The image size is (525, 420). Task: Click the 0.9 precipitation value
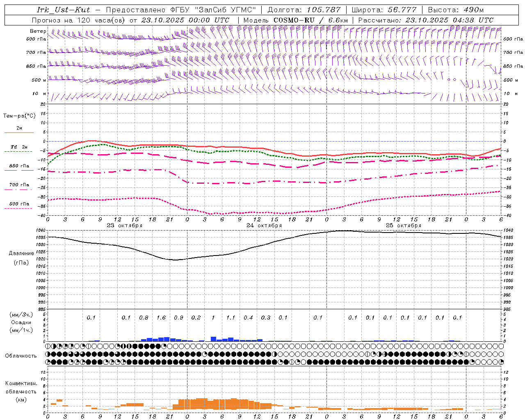point(178,317)
